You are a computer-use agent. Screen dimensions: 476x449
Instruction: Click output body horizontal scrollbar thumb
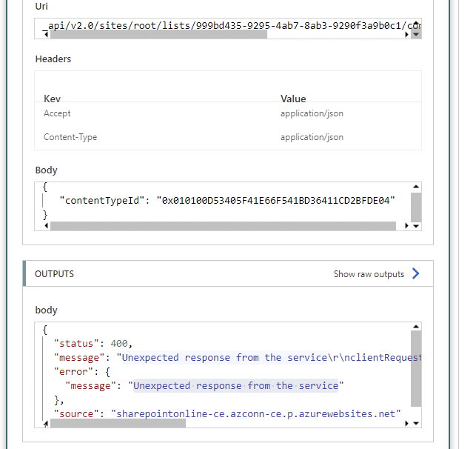[118, 423]
